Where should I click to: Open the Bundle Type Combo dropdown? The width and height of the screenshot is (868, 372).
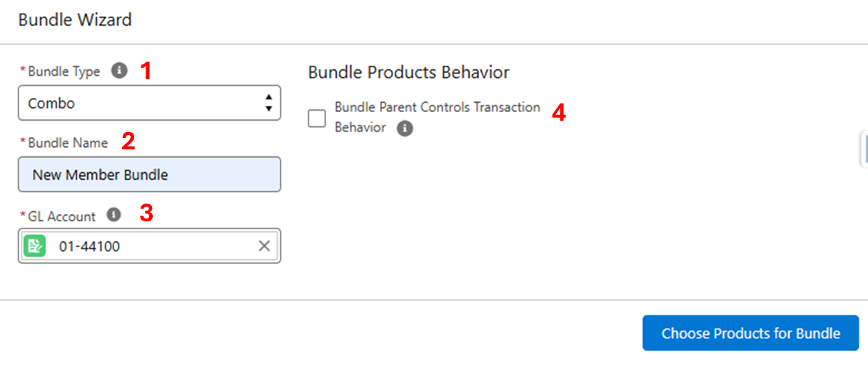(x=143, y=104)
